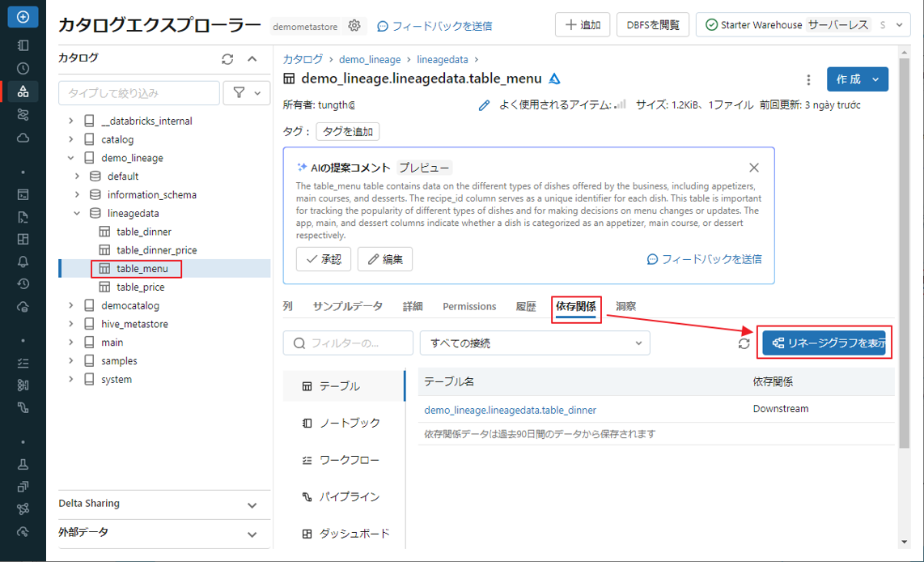Viewport: 924px width, 562px height.
Task: Close the AI suggested comment box
Action: click(x=753, y=168)
